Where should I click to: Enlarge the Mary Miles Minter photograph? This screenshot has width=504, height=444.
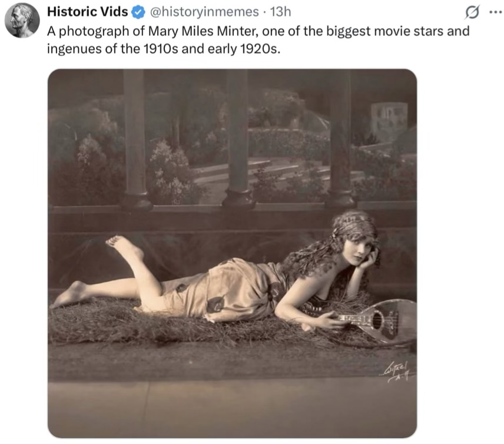(x=232, y=253)
